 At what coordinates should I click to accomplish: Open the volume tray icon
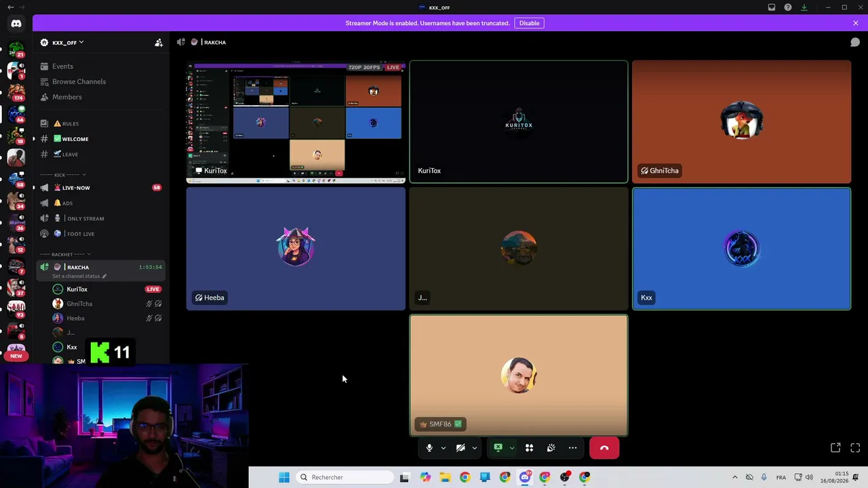pyautogui.click(x=809, y=477)
